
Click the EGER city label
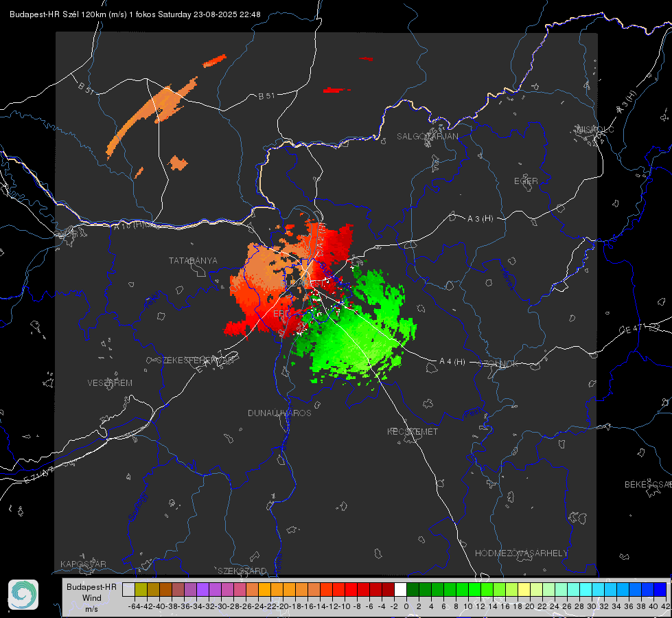[526, 181]
